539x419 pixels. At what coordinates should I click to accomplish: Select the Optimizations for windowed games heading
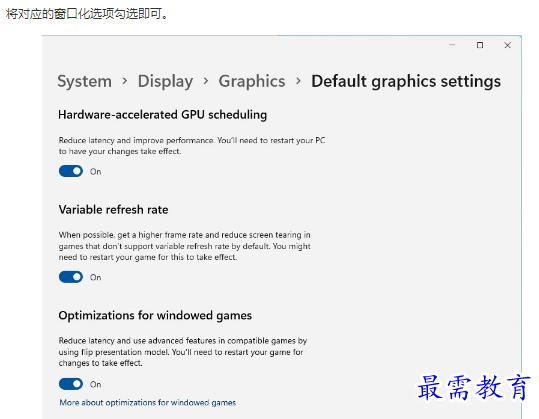pos(155,316)
